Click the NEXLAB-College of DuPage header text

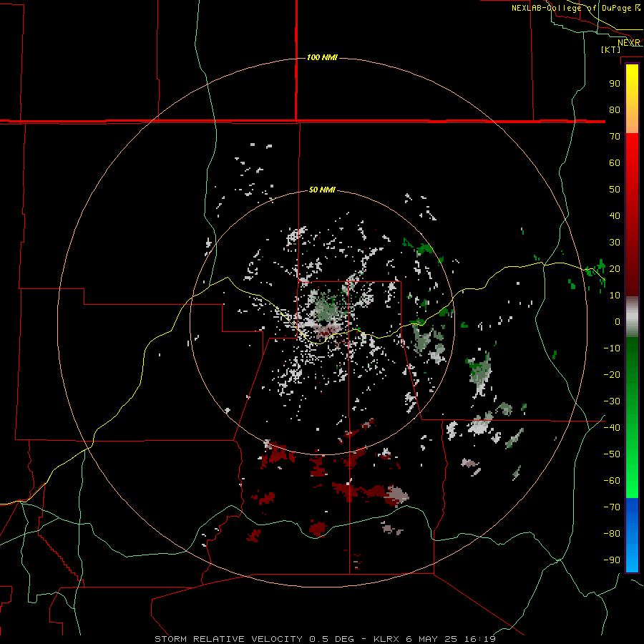(575, 8)
